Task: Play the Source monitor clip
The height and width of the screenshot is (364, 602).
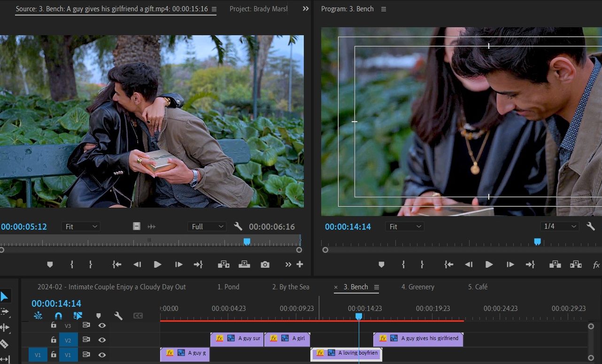Action: [158, 264]
